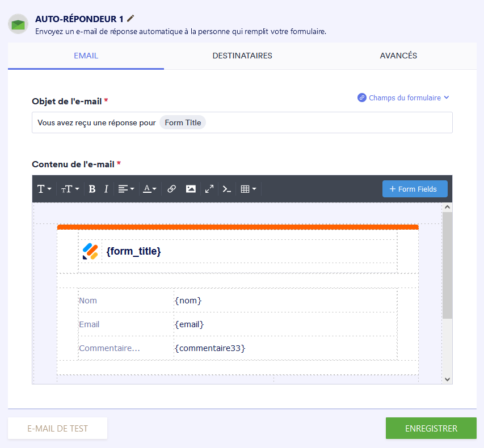484x448 pixels.
Task: Open the insert table dropdown
Action: pyautogui.click(x=248, y=189)
